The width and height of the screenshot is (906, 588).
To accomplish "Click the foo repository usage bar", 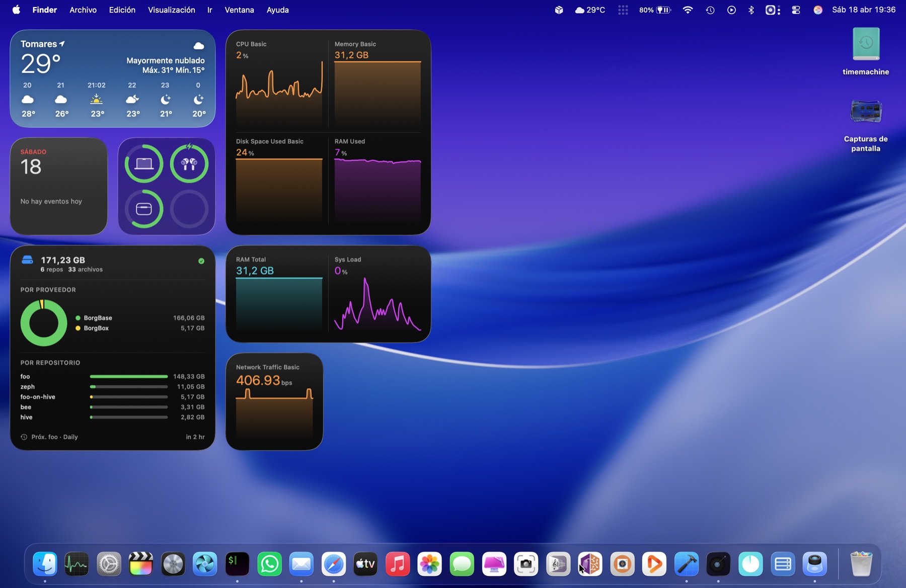I will point(128,376).
